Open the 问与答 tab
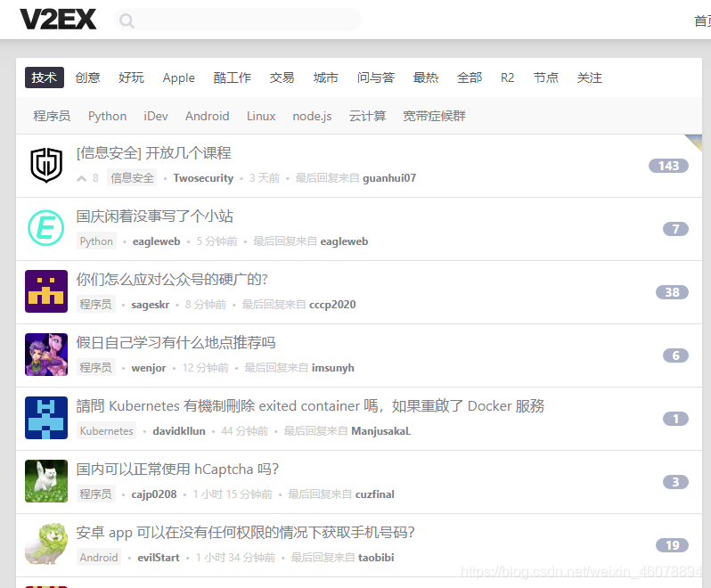 (x=375, y=78)
